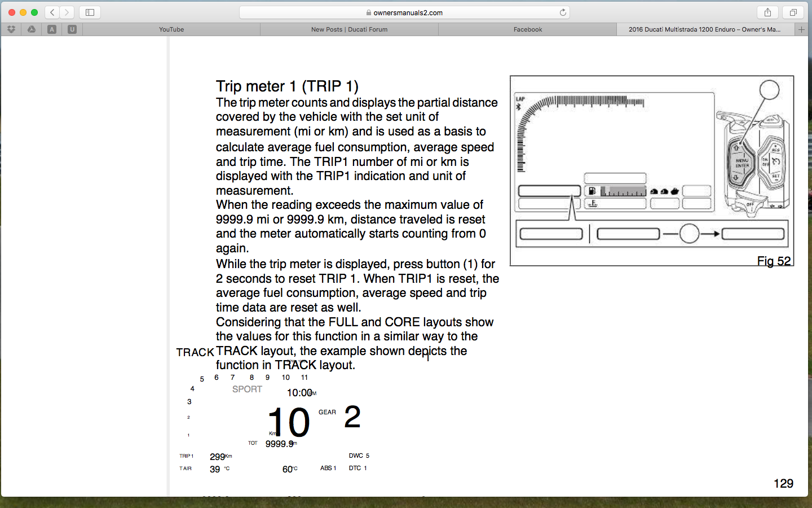Enter full screen with the green button
The image size is (812, 508).
(34, 12)
